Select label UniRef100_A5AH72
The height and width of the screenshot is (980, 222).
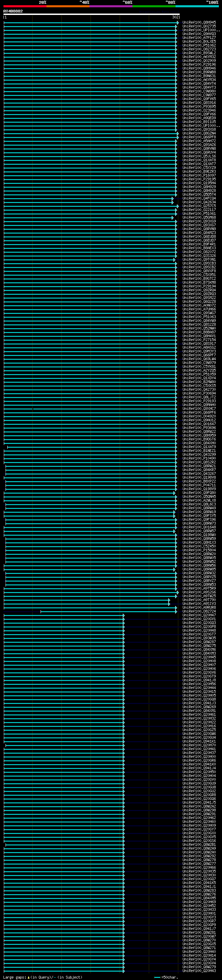pyautogui.click(x=199, y=141)
